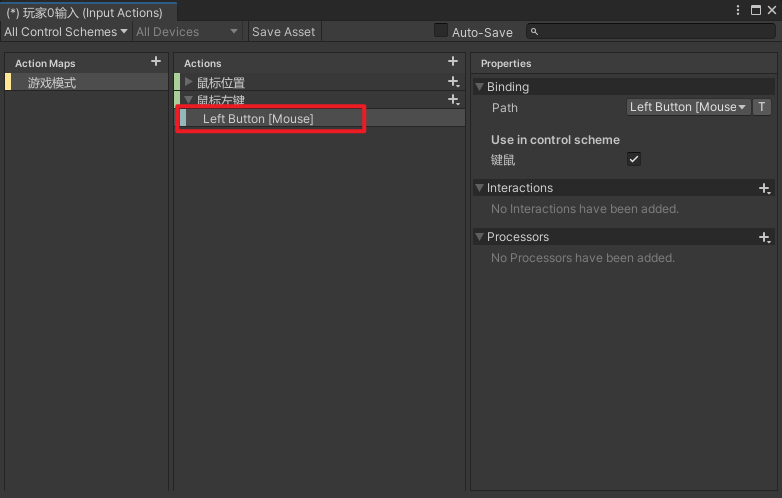Open the Path binding dropdown
This screenshot has height=498, width=782.
click(x=689, y=107)
